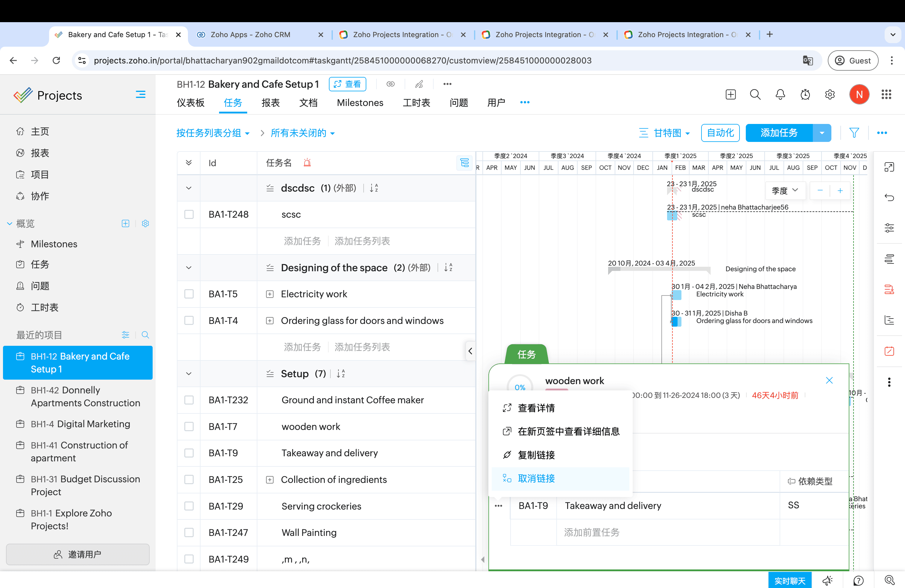Expand the Collection of ingredients subtasks
Image resolution: width=905 pixels, height=588 pixels.
tap(270, 480)
